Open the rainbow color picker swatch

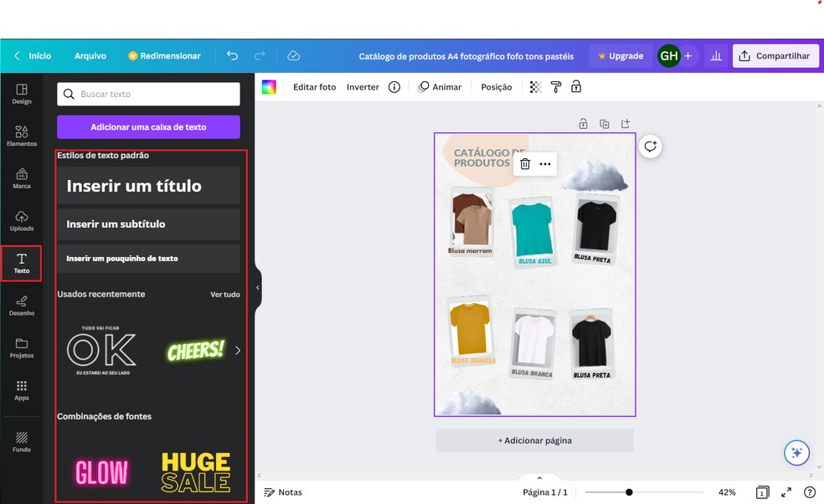click(269, 87)
